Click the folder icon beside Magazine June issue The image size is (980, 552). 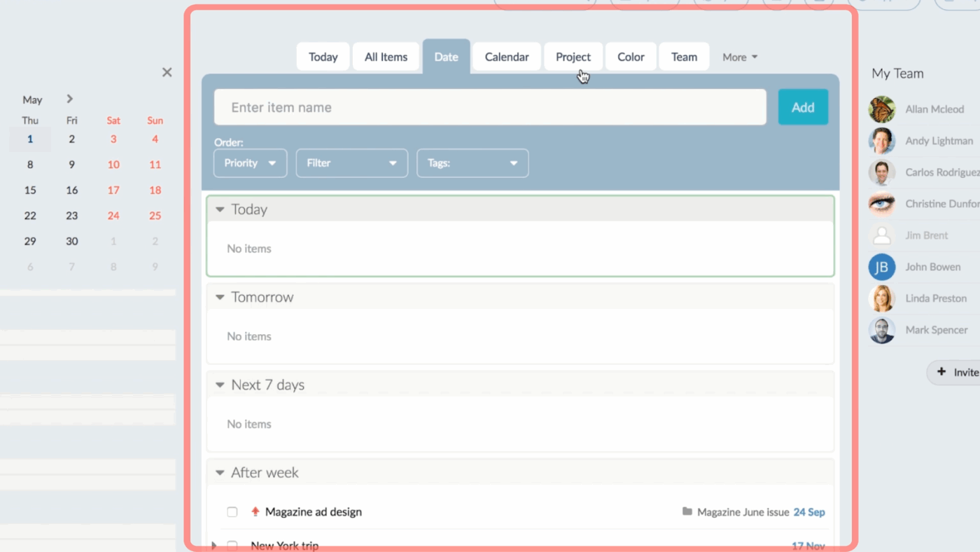[x=687, y=512]
